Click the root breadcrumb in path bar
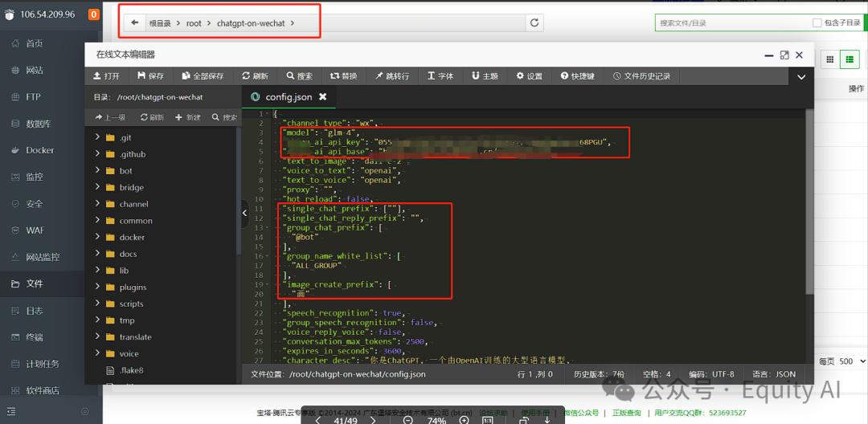Screen dimensions: 868x424 [x=194, y=23]
